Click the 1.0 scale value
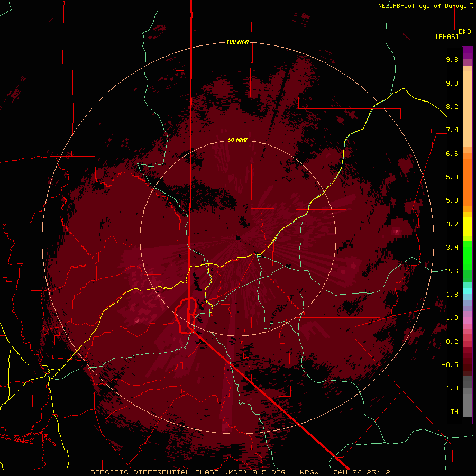 pos(452,318)
